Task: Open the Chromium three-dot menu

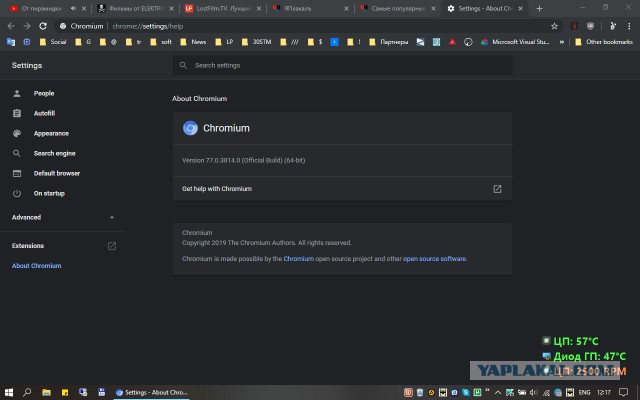Action: [x=629, y=26]
